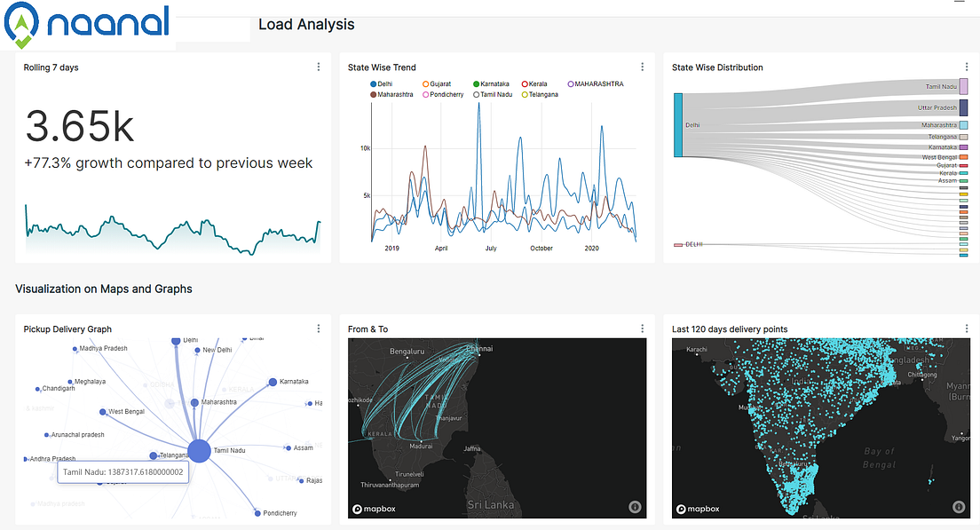Open the State Wise Distribution panel options menu
Viewport: 980px width, 530px height.
[x=966, y=67]
